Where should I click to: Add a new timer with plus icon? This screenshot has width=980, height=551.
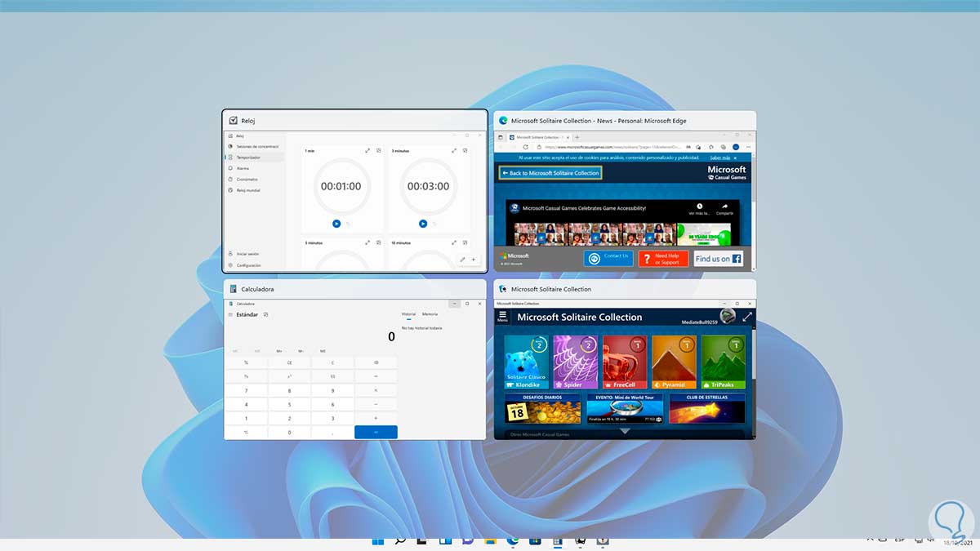click(x=474, y=260)
